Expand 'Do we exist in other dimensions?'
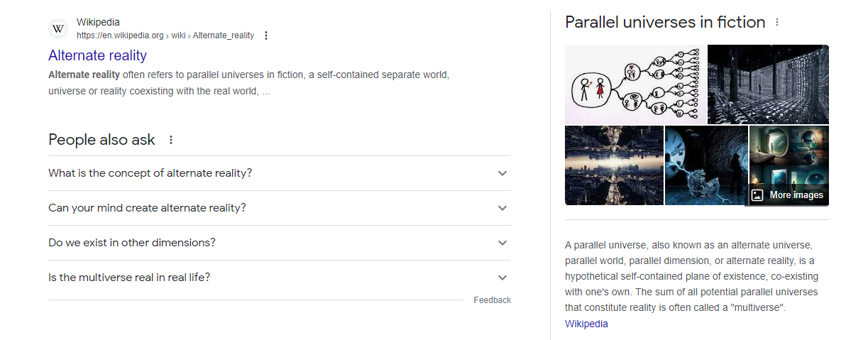Image resolution: width=868 pixels, height=340 pixels. coord(280,243)
